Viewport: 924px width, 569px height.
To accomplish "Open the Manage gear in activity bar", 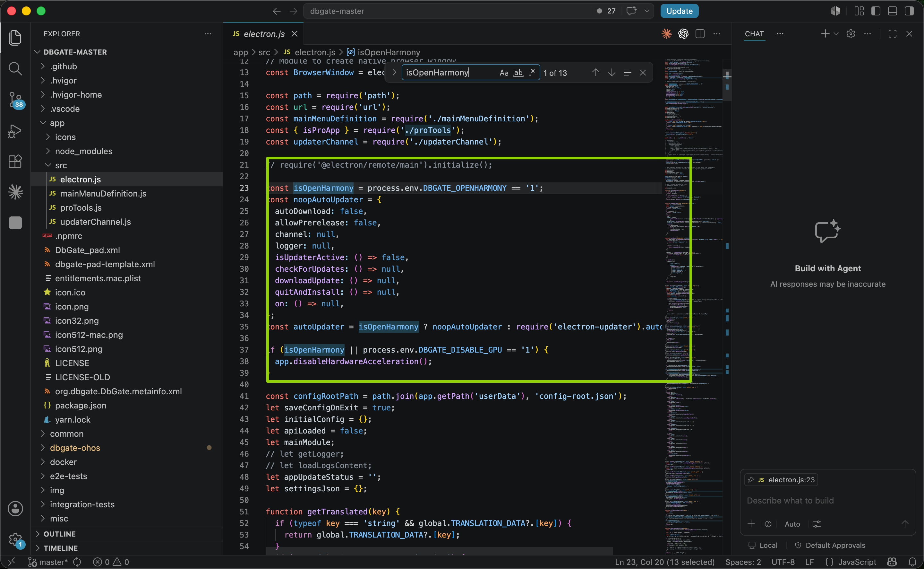I will click(15, 540).
